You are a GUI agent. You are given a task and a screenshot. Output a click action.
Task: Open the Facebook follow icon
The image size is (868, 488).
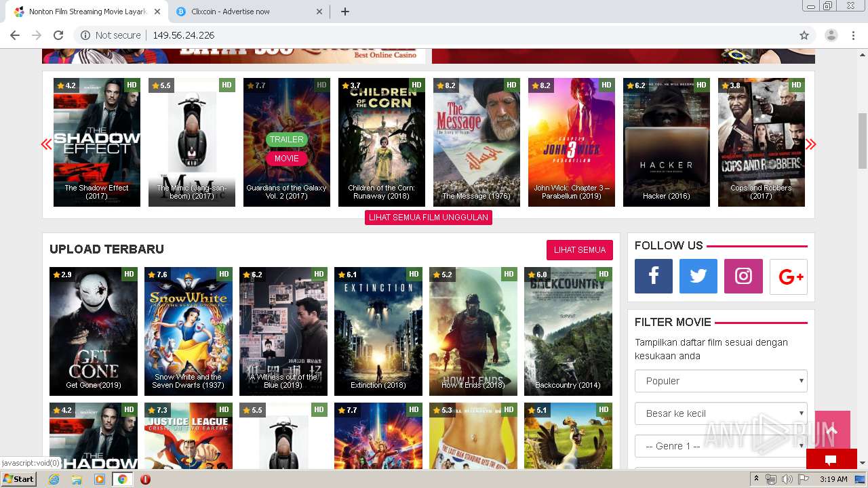point(654,276)
